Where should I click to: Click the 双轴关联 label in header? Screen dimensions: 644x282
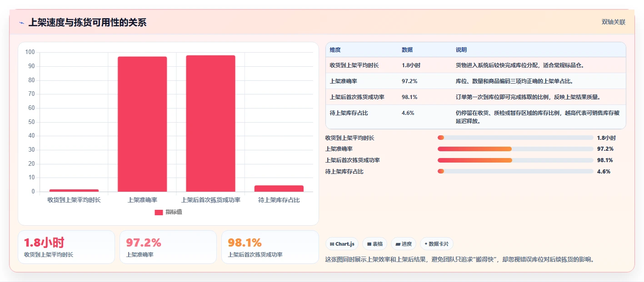click(x=614, y=22)
